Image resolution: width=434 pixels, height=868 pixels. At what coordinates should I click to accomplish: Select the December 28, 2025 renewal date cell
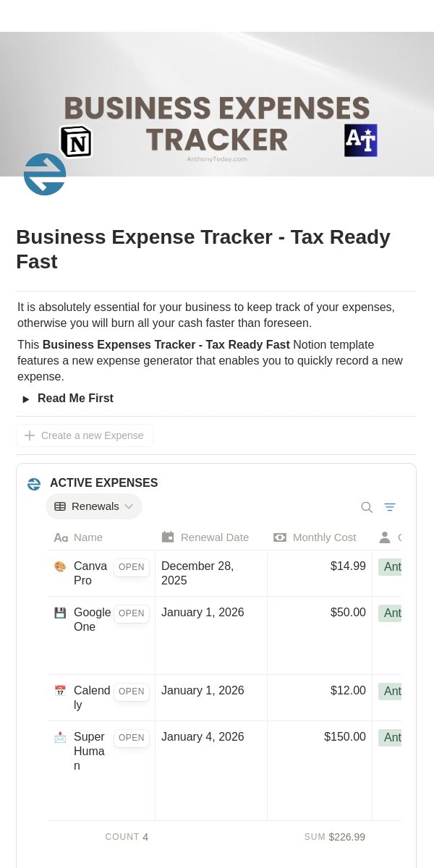(211, 574)
